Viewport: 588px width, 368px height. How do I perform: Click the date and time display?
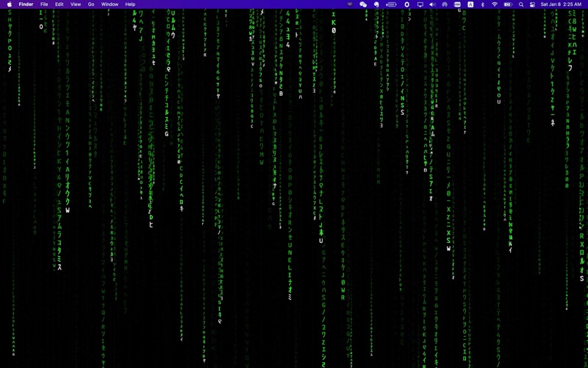[x=561, y=4]
